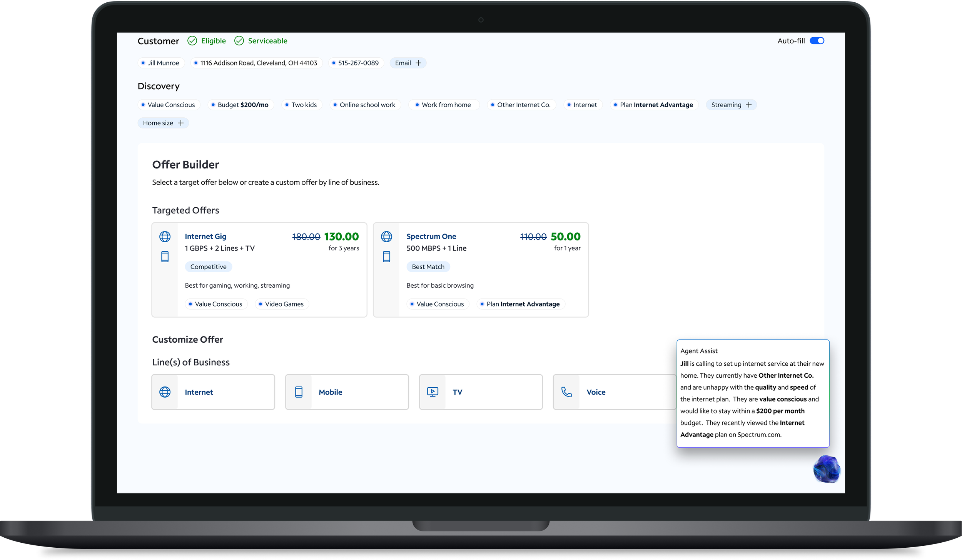Click the Best Match badge
The image size is (962, 560).
(428, 267)
